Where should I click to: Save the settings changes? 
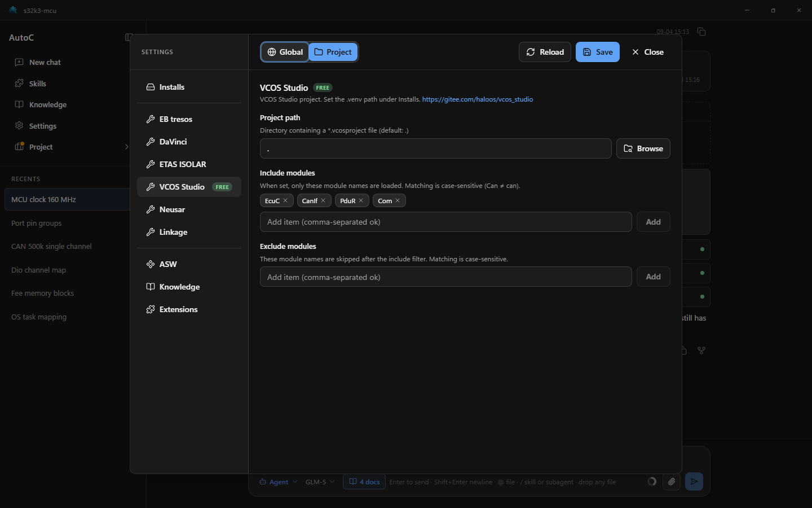pos(598,52)
